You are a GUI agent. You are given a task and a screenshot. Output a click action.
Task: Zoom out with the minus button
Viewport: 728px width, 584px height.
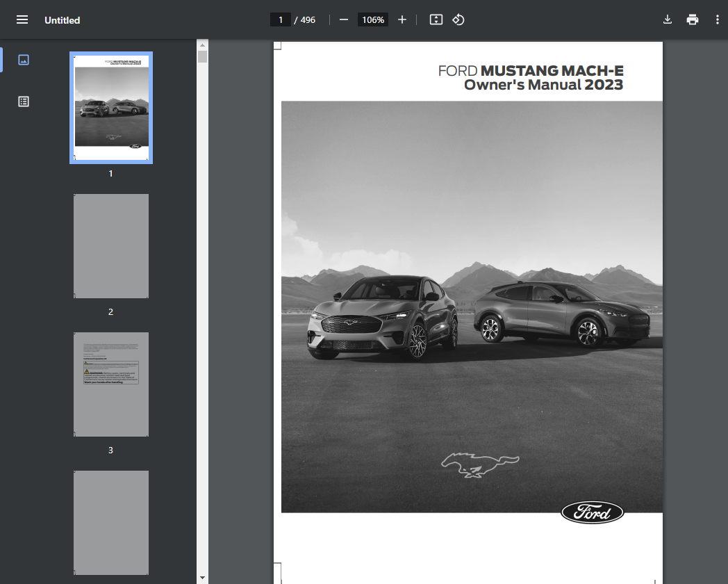pos(344,20)
